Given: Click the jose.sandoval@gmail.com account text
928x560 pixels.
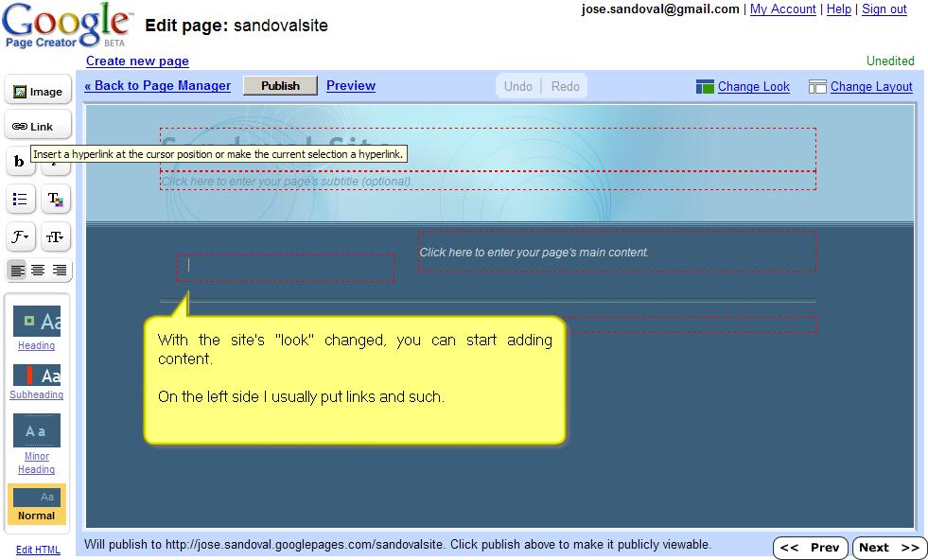Looking at the screenshot, I should click(660, 9).
